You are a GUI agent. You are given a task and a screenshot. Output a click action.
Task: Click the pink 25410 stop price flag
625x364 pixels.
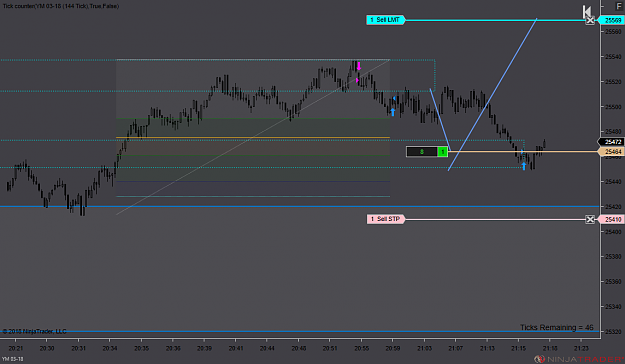(612, 219)
